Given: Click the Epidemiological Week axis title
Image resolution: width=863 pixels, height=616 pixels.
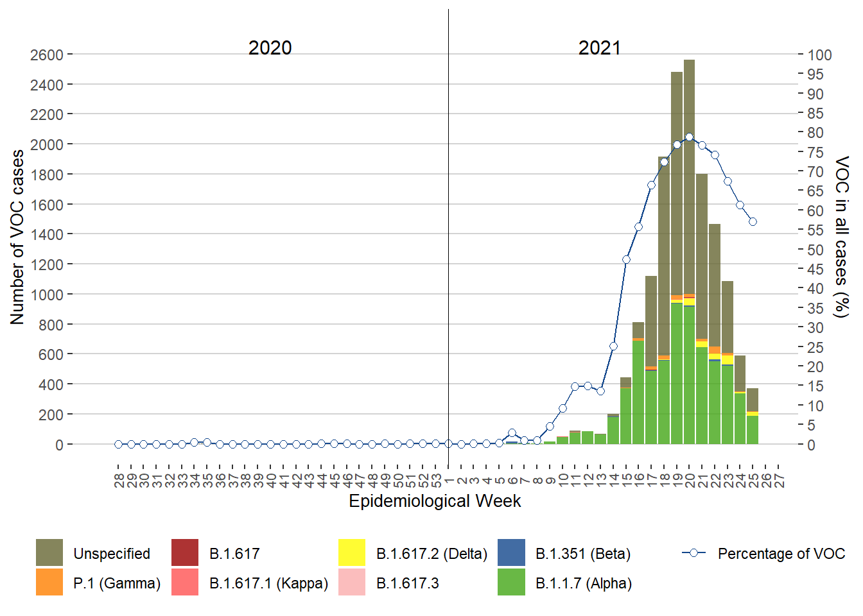Looking at the screenshot, I should 435,501.
